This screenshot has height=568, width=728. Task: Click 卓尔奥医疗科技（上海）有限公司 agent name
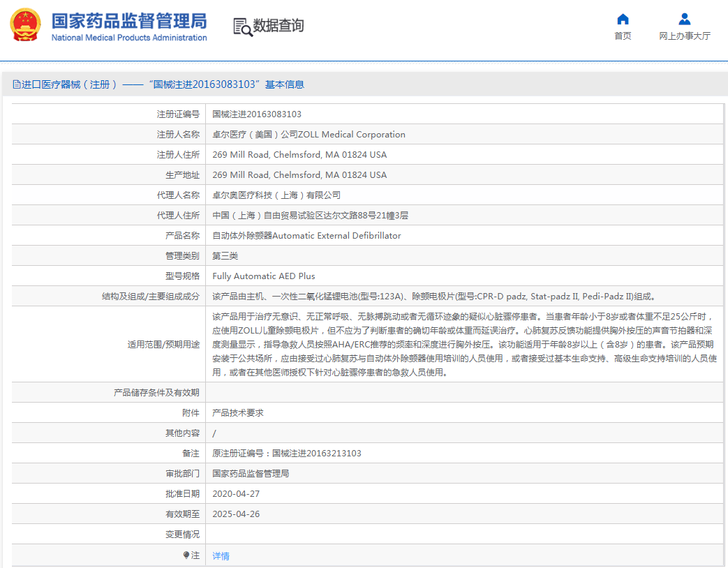[x=276, y=195]
